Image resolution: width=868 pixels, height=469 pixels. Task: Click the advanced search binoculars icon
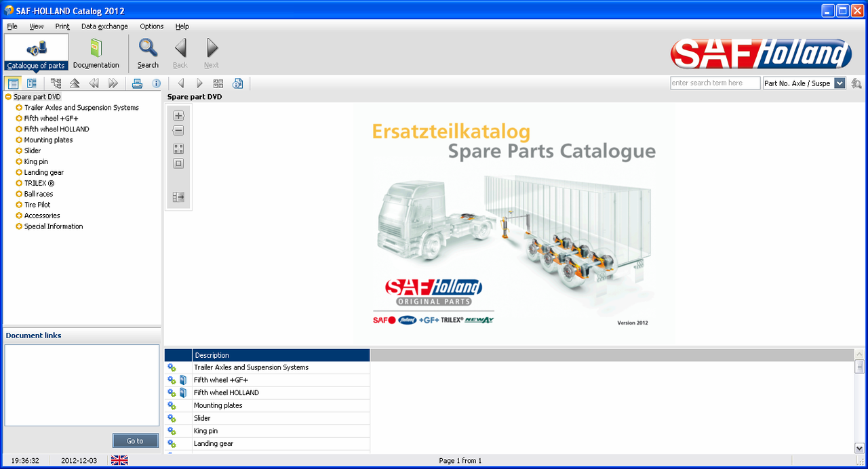pyautogui.click(x=856, y=83)
